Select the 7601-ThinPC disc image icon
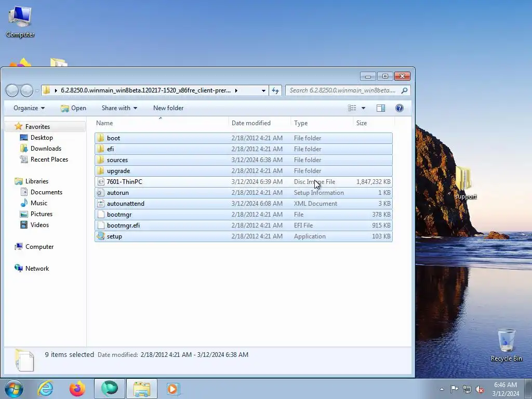This screenshot has height=399, width=532. (x=100, y=181)
